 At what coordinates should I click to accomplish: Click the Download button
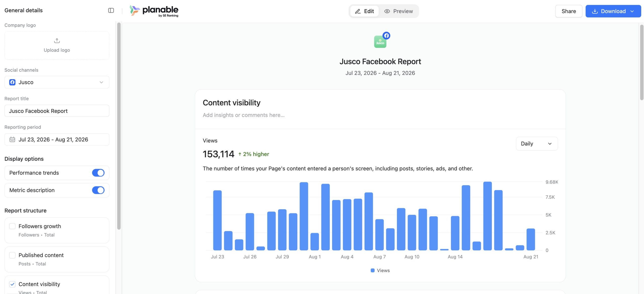pos(613,11)
